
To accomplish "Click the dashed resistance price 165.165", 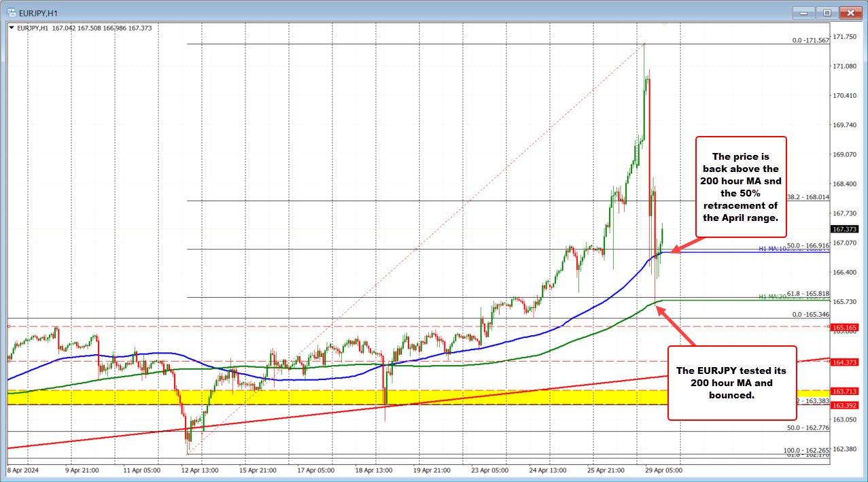I will tap(844, 327).
